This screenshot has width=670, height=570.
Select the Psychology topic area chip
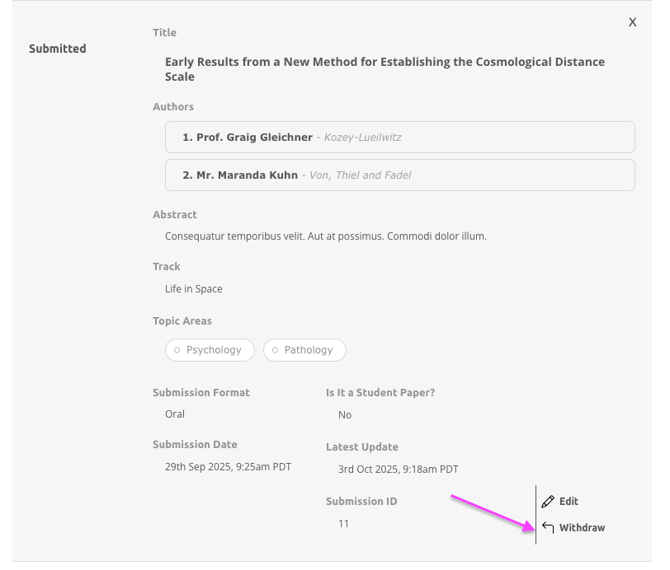pyautogui.click(x=210, y=350)
